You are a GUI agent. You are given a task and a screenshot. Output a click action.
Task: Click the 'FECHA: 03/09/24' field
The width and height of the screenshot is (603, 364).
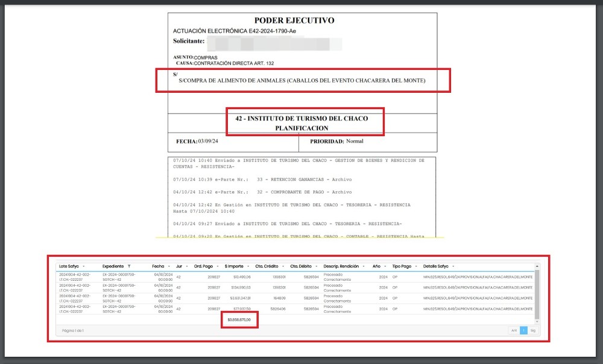coord(197,142)
